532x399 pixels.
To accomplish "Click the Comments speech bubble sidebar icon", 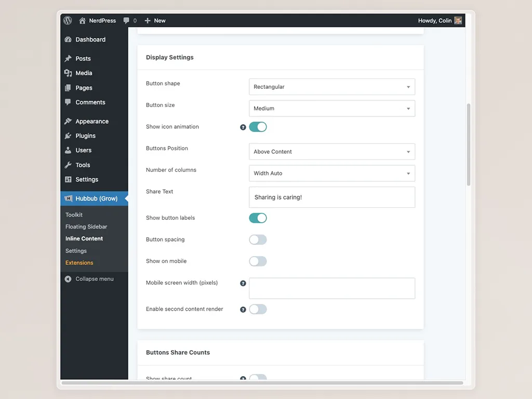I will point(68,102).
